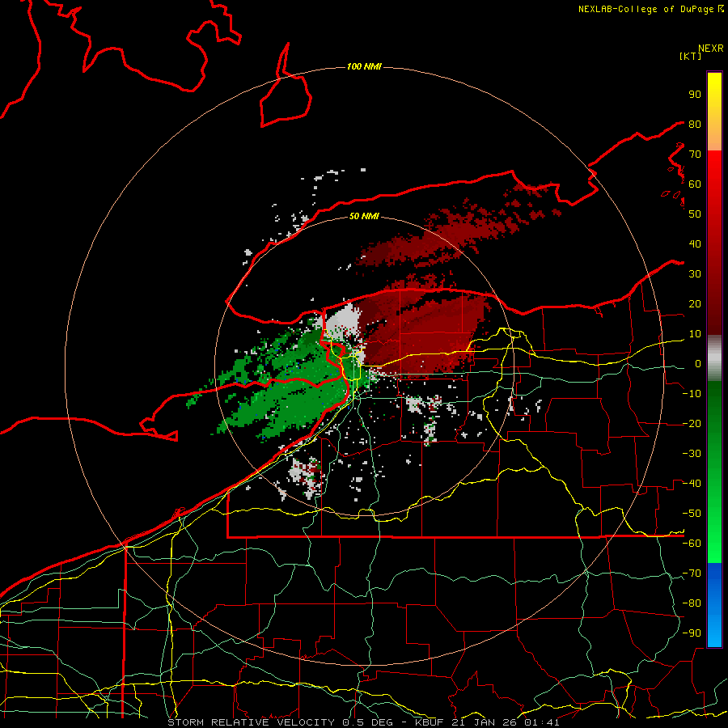This screenshot has height=728, width=728.
Task: Click the -80 value on velocity scale
Action: (692, 603)
